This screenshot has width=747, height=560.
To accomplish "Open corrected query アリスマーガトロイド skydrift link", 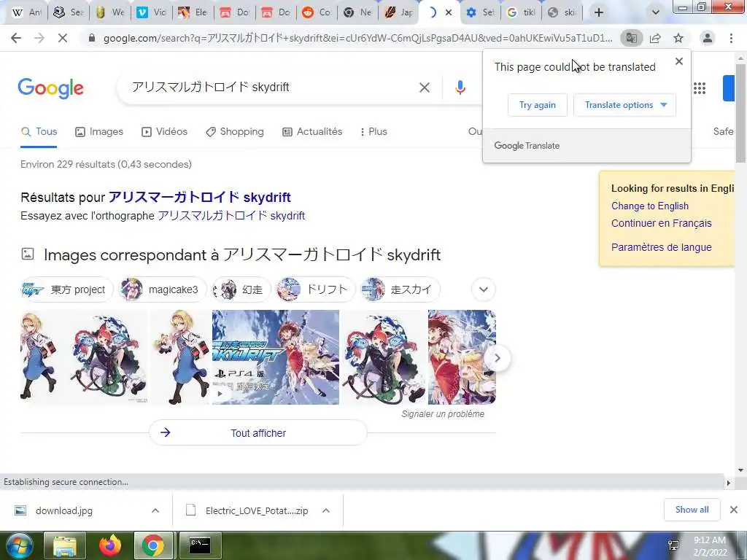I will (200, 197).
